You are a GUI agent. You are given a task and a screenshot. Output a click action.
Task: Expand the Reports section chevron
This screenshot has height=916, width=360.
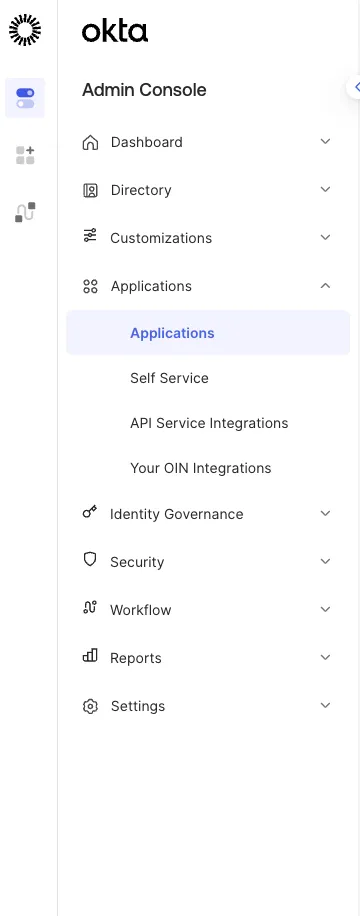(x=326, y=657)
